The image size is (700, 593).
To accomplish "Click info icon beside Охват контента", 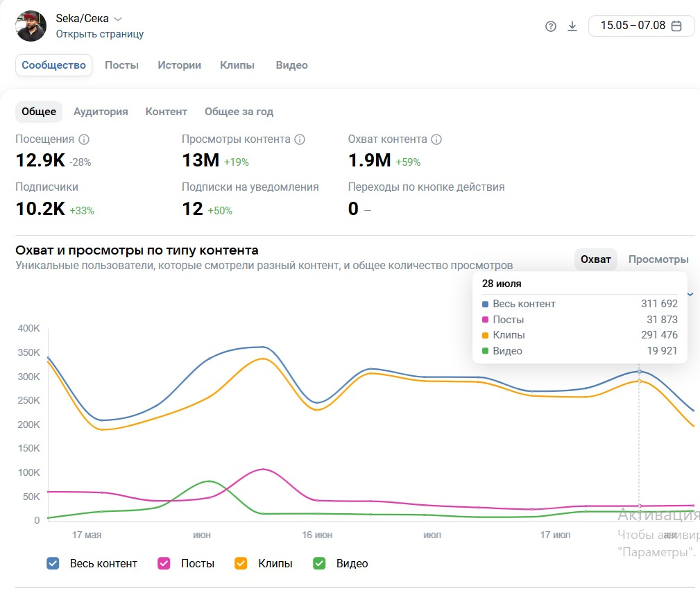I will [x=436, y=139].
